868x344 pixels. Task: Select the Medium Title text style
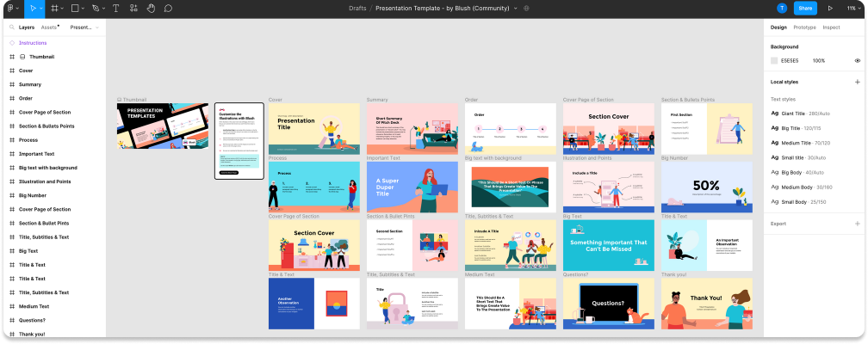coord(814,143)
